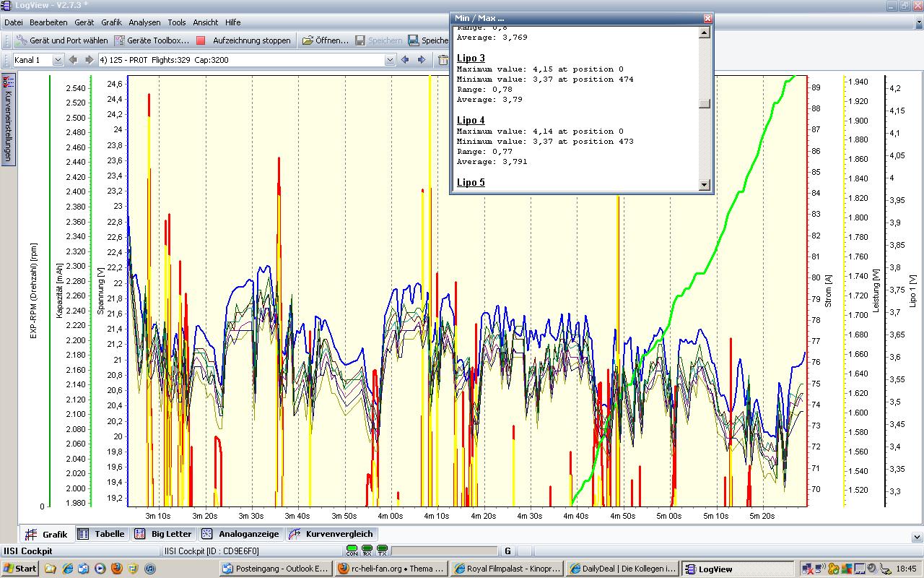Image resolution: width=924 pixels, height=578 pixels.
Task: Switch to the Analoganzeige tab
Action: (x=241, y=535)
